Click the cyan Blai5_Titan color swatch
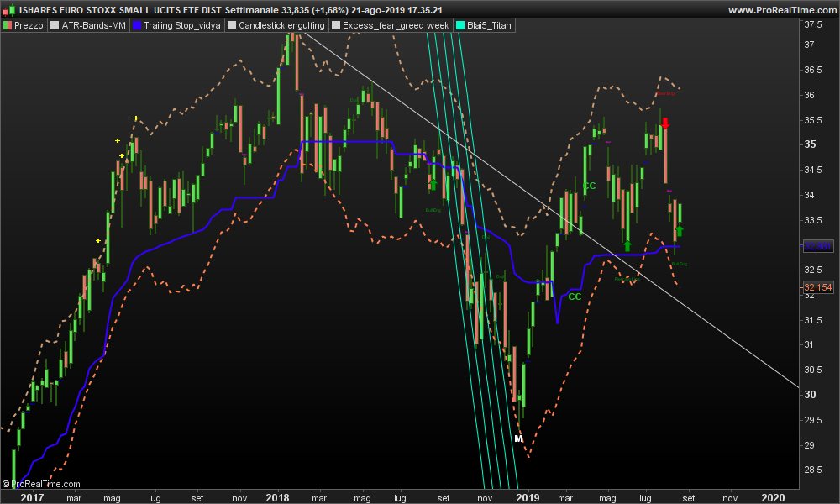The image size is (840, 504). point(460,25)
